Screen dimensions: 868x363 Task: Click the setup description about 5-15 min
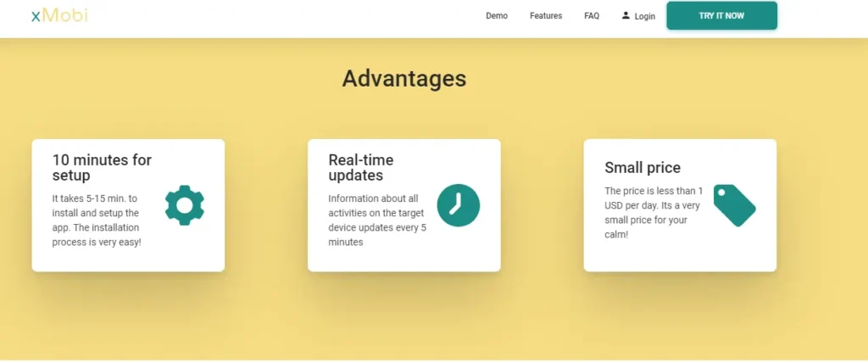pos(97,220)
